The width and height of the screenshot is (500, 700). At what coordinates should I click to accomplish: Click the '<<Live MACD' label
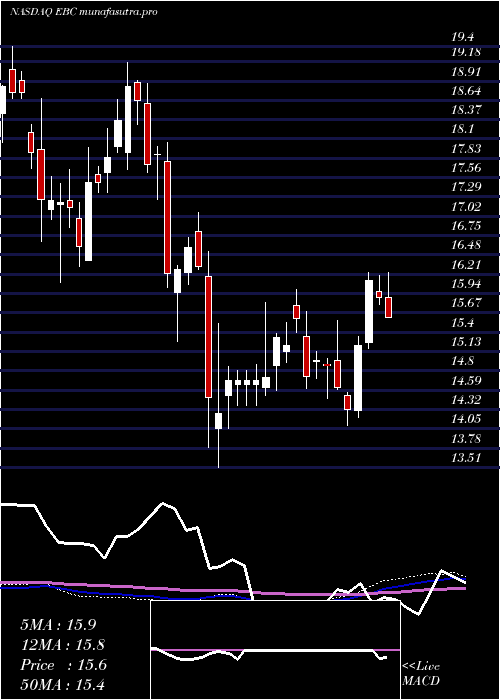tap(421, 673)
